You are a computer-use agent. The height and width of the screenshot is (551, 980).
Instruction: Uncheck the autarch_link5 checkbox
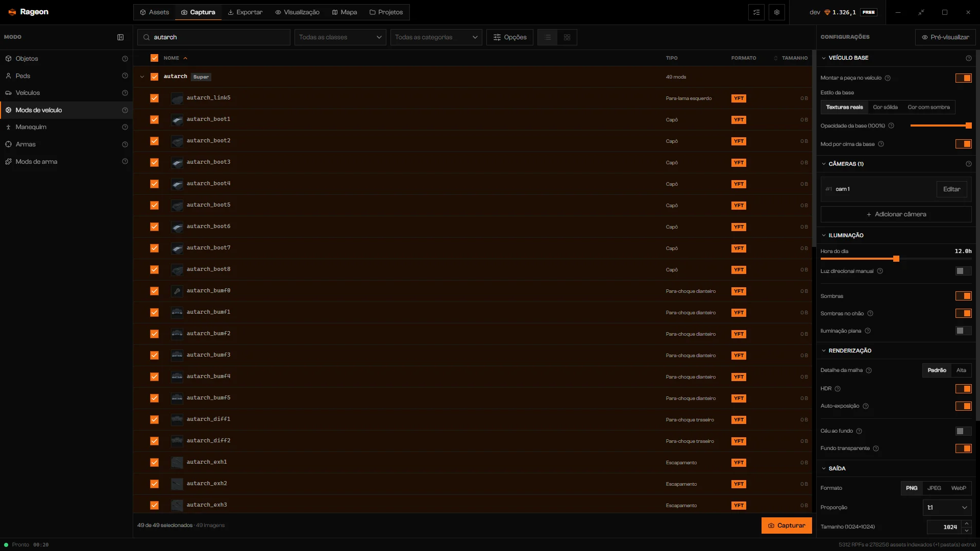pyautogui.click(x=154, y=98)
